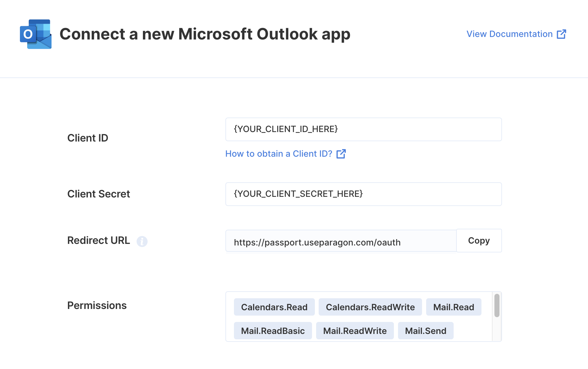Select the Mail.ReadBasic permission tag
Image resolution: width=588 pixels, height=369 pixels.
(273, 331)
